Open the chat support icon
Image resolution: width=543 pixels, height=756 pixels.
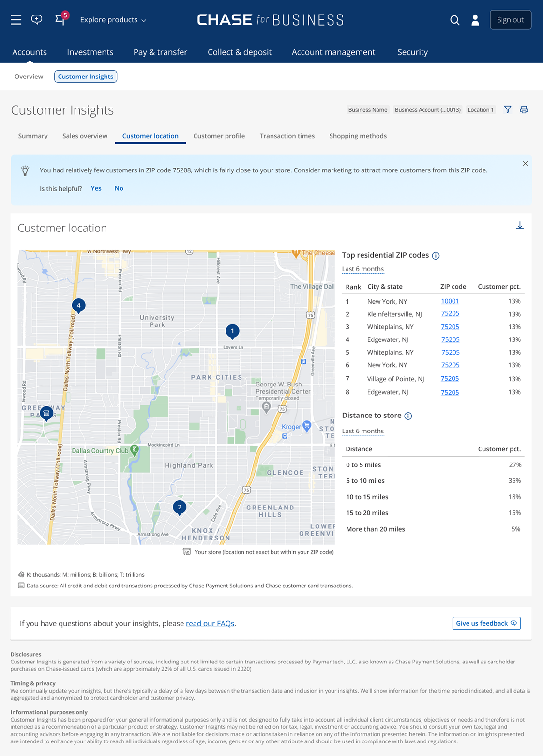point(37,20)
